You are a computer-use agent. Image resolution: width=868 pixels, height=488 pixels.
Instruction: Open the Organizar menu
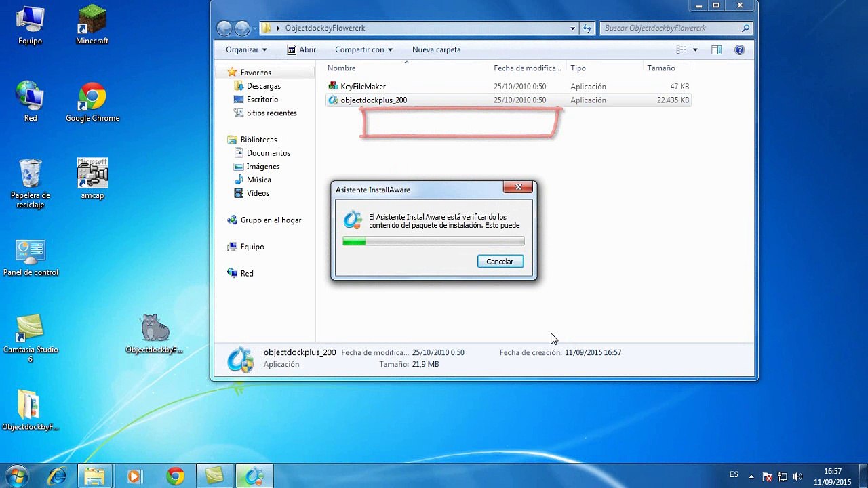click(x=246, y=49)
